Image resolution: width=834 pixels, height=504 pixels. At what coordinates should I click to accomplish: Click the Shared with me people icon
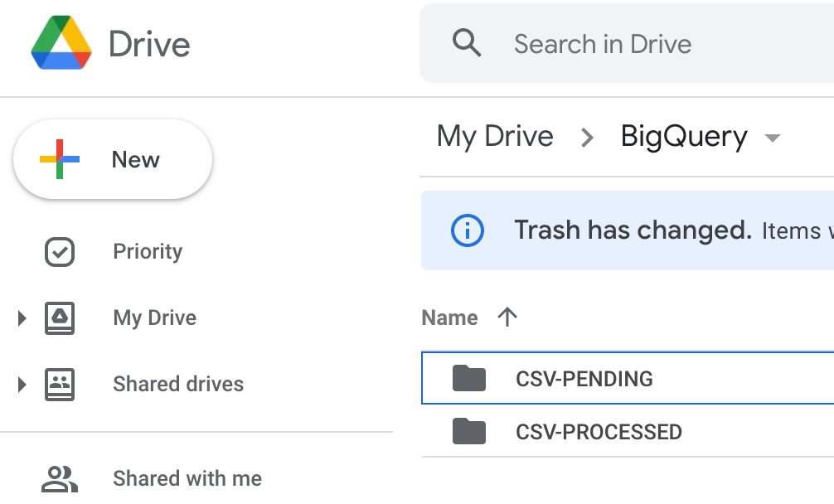(x=59, y=478)
